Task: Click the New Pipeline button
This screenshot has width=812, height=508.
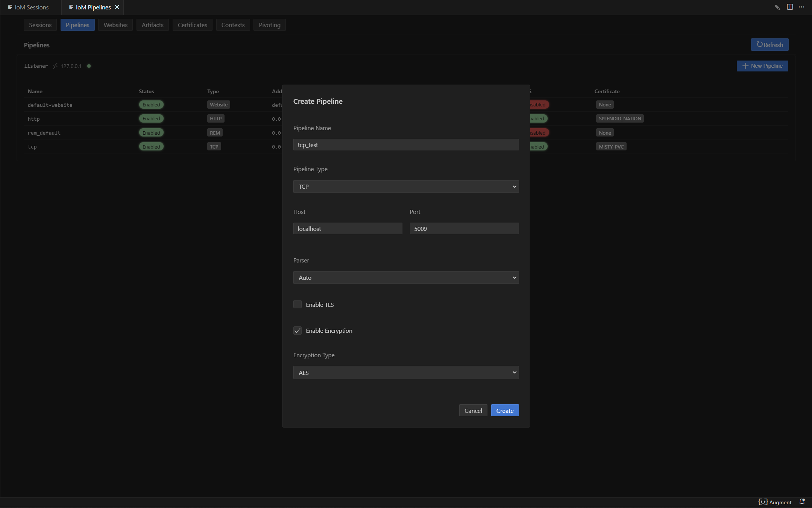Action: [x=762, y=66]
